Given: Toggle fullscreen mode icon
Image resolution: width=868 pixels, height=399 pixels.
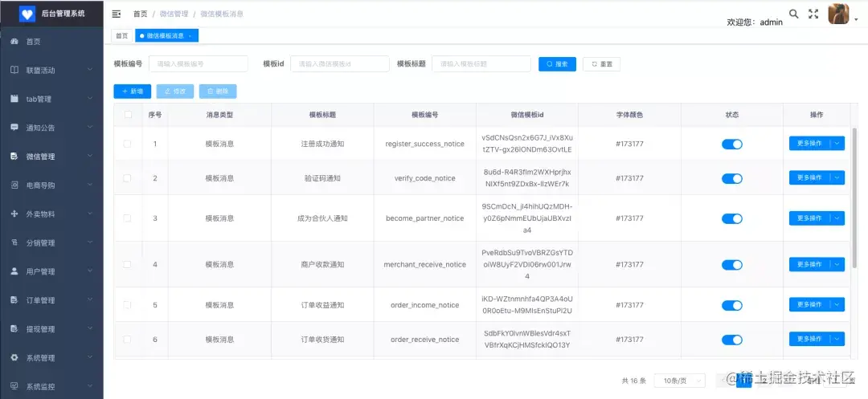Looking at the screenshot, I should tap(813, 14).
